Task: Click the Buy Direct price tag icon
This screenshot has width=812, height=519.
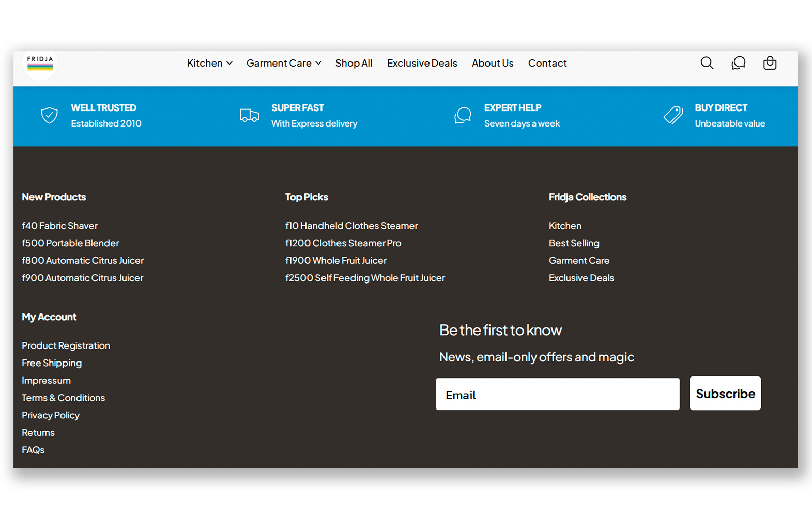Action: [673, 115]
